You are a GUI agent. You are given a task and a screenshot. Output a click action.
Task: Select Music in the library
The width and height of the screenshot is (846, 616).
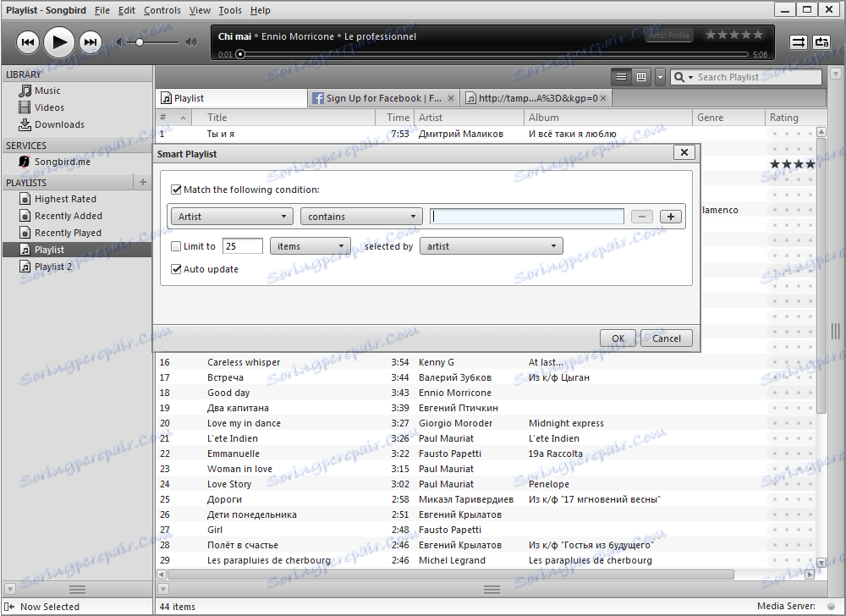(47, 91)
